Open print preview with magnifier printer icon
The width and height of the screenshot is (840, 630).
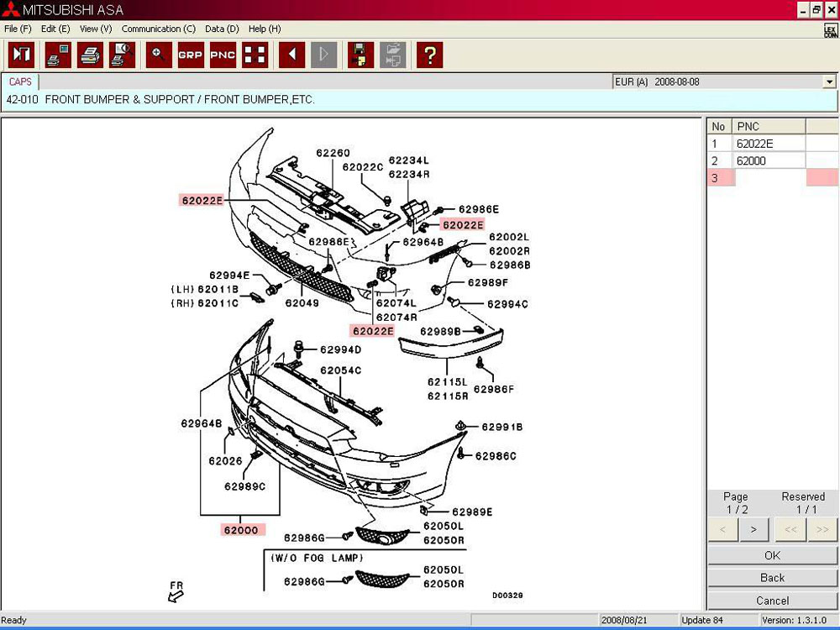coord(122,55)
